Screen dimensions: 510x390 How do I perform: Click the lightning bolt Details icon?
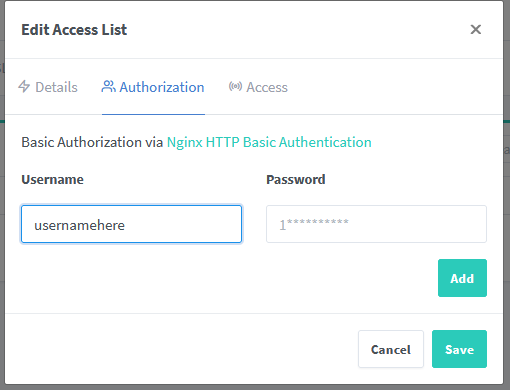point(24,86)
